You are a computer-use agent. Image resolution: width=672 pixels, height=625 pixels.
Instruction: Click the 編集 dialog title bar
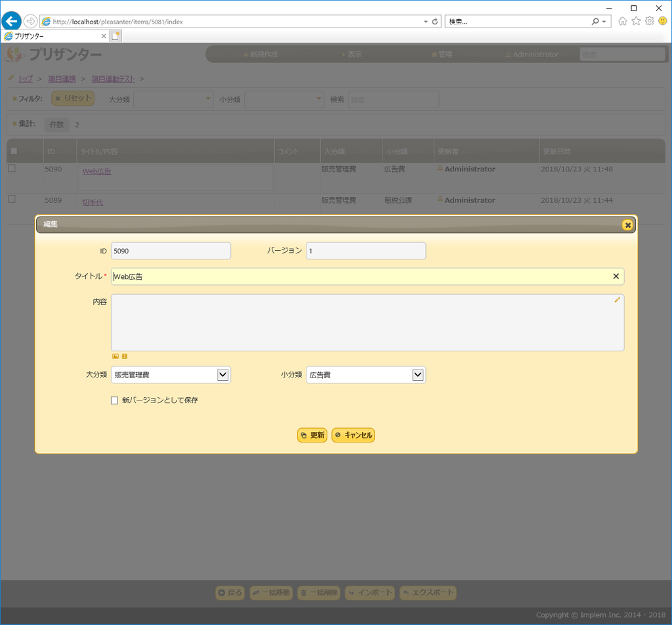pos(336,225)
